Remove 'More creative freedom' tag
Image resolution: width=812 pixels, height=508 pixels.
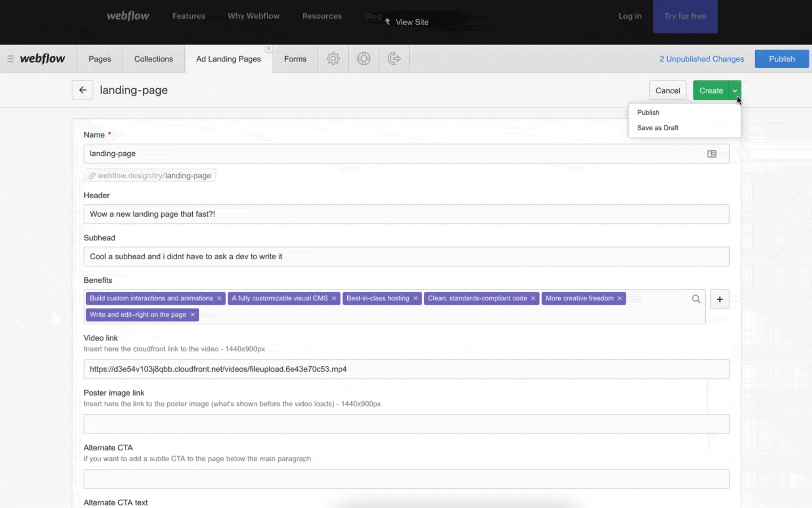(x=620, y=298)
